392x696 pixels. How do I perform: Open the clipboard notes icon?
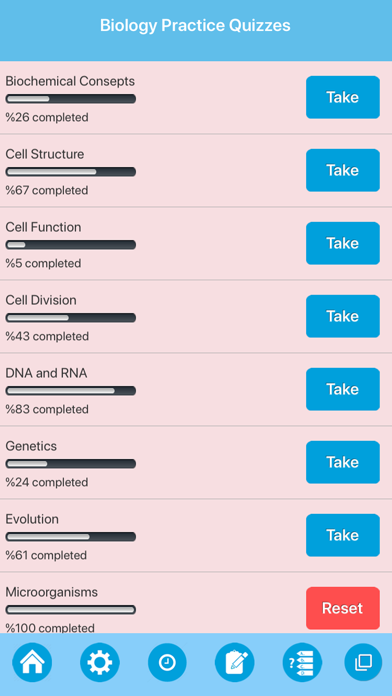click(234, 662)
